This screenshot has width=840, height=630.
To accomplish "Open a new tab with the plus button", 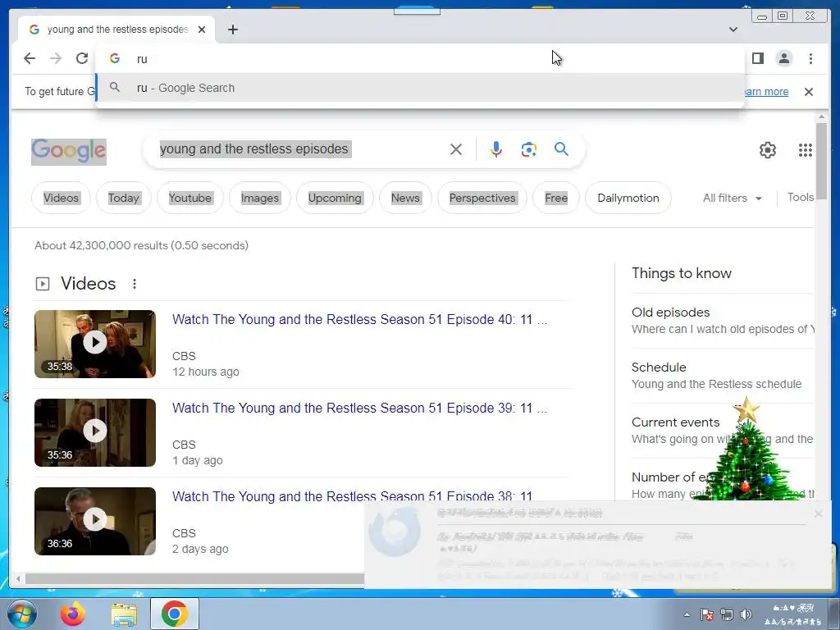I will (x=232, y=30).
